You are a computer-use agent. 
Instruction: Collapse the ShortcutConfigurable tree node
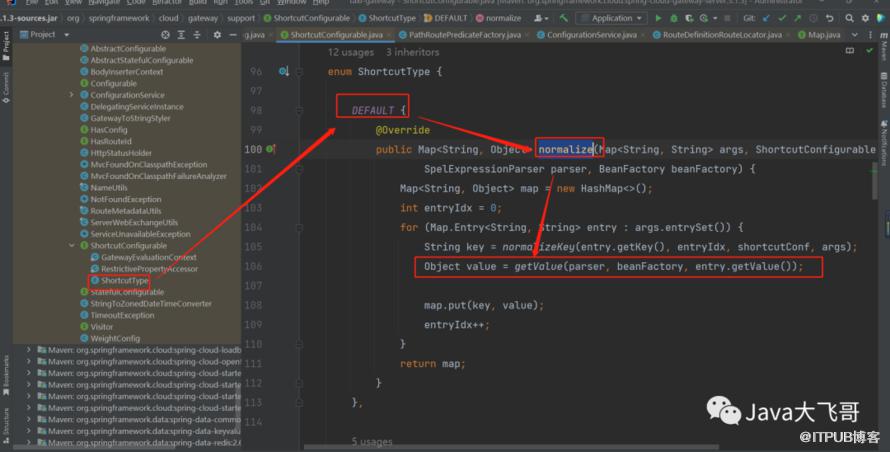point(71,246)
